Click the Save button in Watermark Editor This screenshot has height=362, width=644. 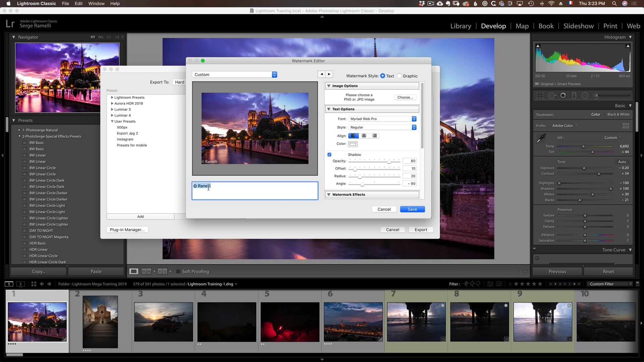pos(412,209)
